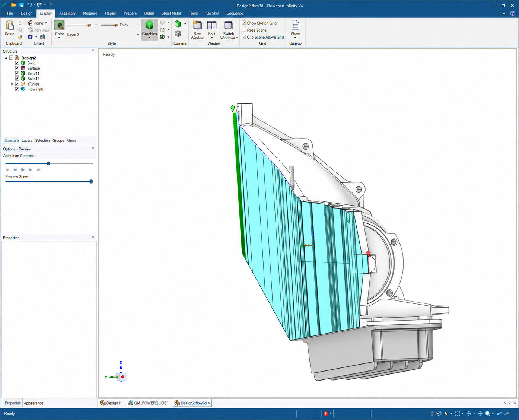This screenshot has width=519, height=420.
Task: Open the Home view dropdown arrow
Action: click(46, 23)
